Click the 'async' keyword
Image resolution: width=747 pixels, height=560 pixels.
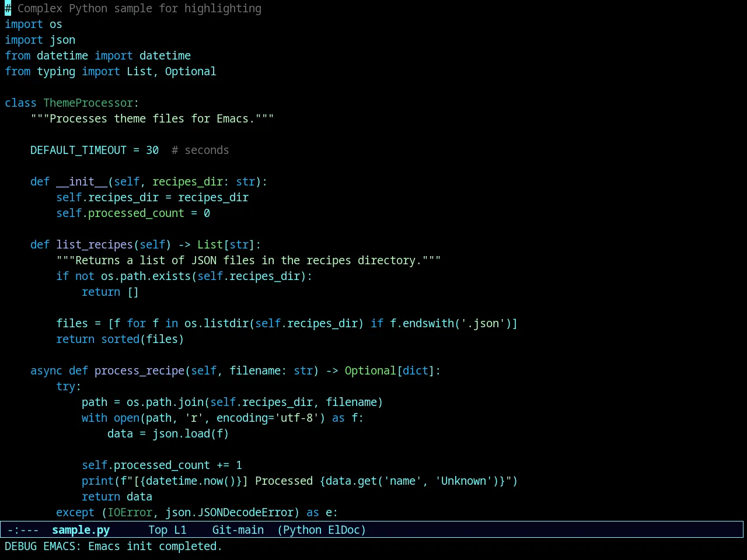click(x=46, y=370)
